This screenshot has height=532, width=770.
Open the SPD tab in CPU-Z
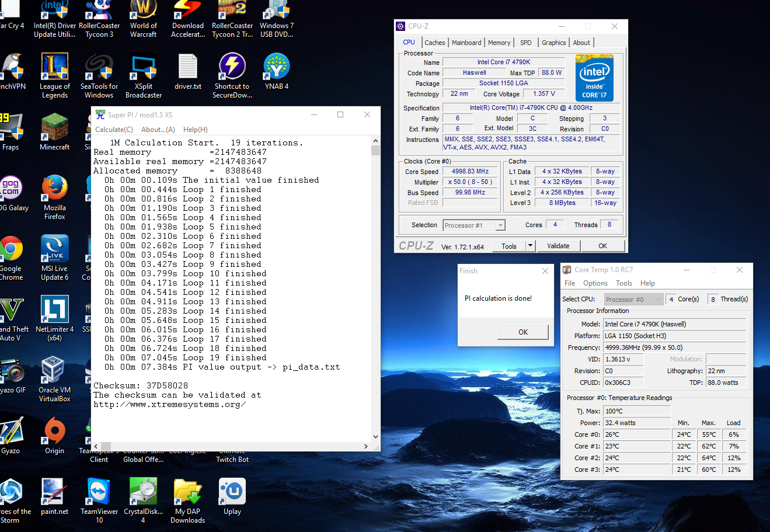526,43
